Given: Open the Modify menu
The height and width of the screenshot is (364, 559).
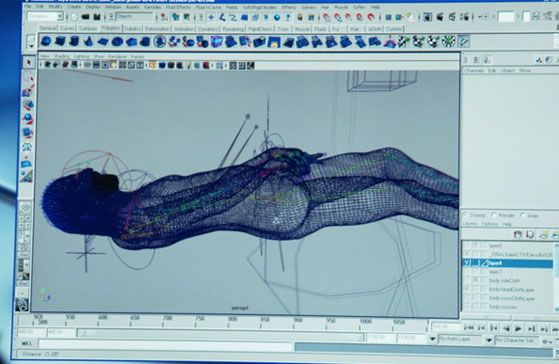Looking at the screenshot, I should (x=55, y=7).
